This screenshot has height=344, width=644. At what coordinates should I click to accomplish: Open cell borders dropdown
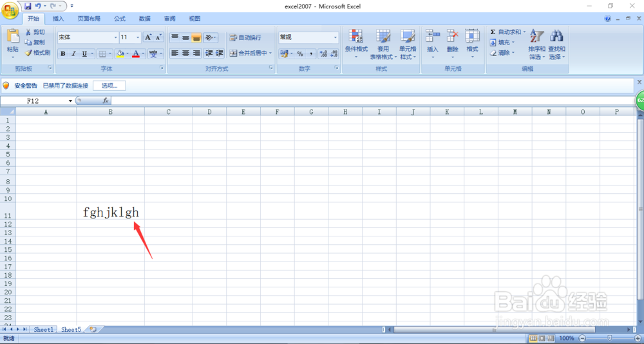[x=110, y=54]
